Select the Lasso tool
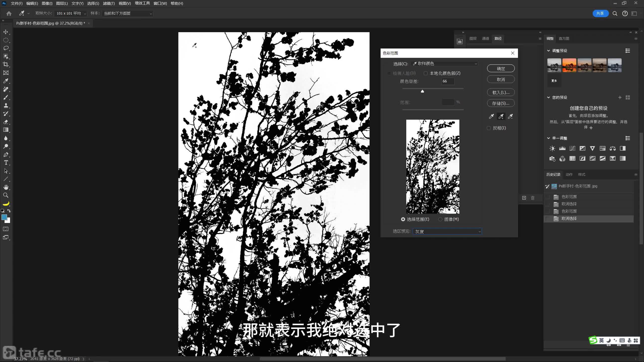This screenshot has height=362, width=644. pyautogui.click(x=6, y=48)
